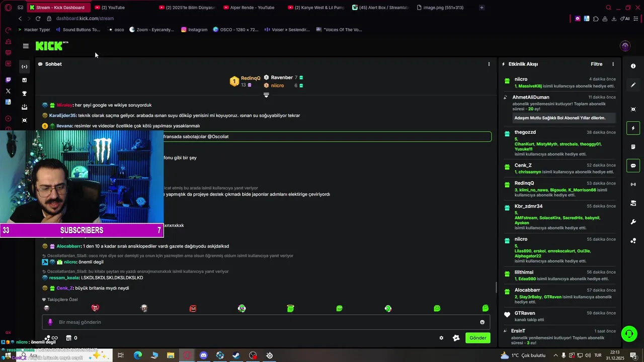Click the download tray icon in left sidebar
The height and width of the screenshot is (362, 644).
24,107
